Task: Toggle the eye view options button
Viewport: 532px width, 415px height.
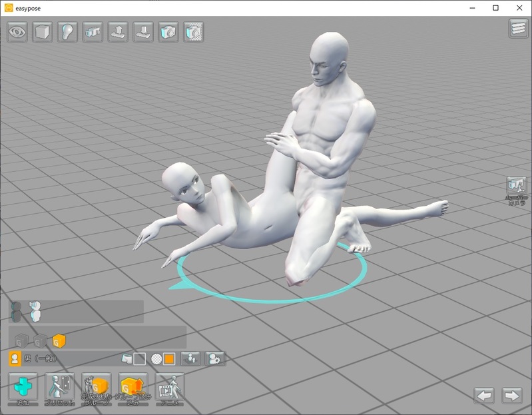Action: pos(17,32)
